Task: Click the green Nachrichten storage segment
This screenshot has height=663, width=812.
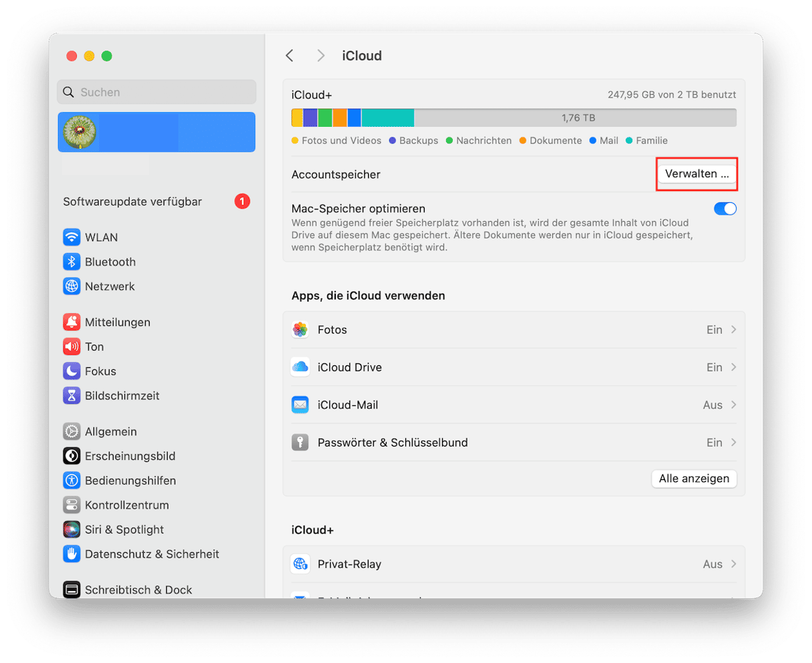Action: 325,118
